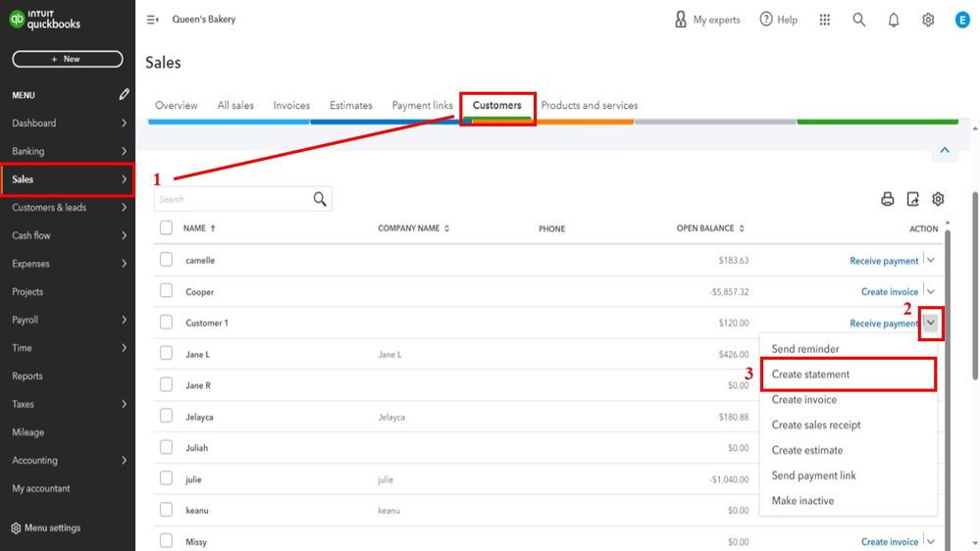Open Customer 1's action dropdown arrow

[931, 323]
